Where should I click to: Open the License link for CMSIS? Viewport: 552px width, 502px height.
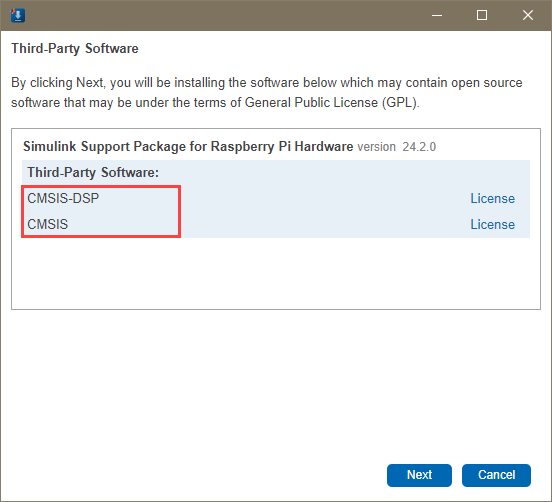[x=493, y=225]
